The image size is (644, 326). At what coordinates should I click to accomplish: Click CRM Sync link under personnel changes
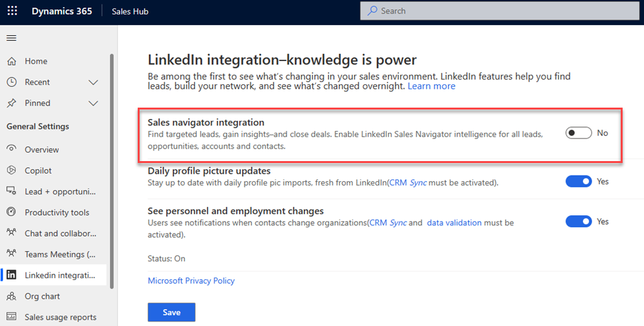[388, 223]
